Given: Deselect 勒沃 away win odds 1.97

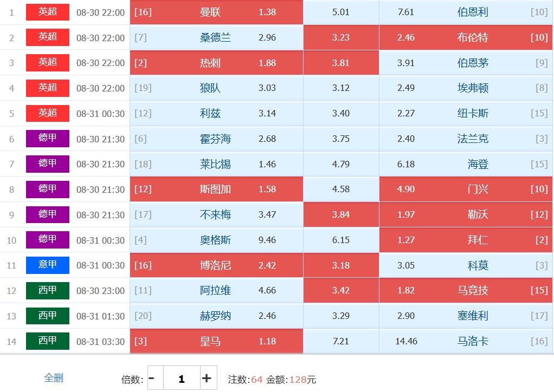Looking at the screenshot, I should 466,214.
